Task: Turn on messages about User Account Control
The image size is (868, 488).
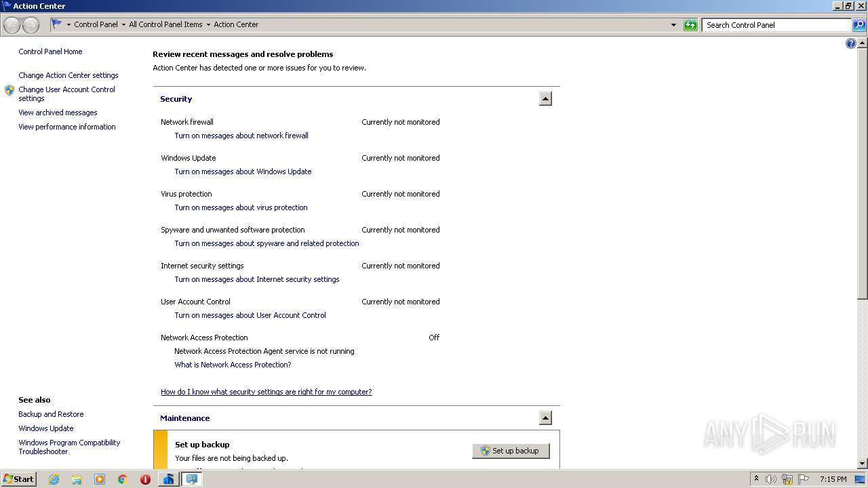Action: (250, 315)
